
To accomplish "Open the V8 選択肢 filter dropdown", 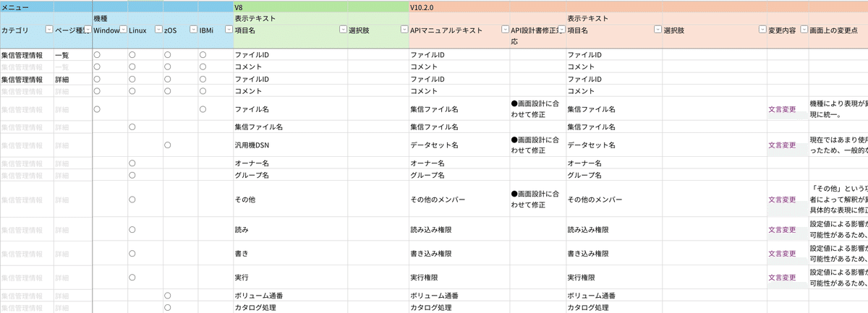I will 404,30.
